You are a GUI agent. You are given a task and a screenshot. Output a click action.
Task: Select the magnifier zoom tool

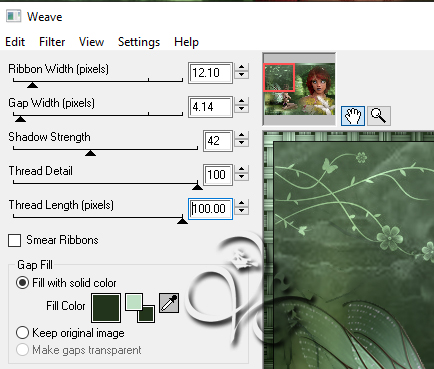point(378,116)
